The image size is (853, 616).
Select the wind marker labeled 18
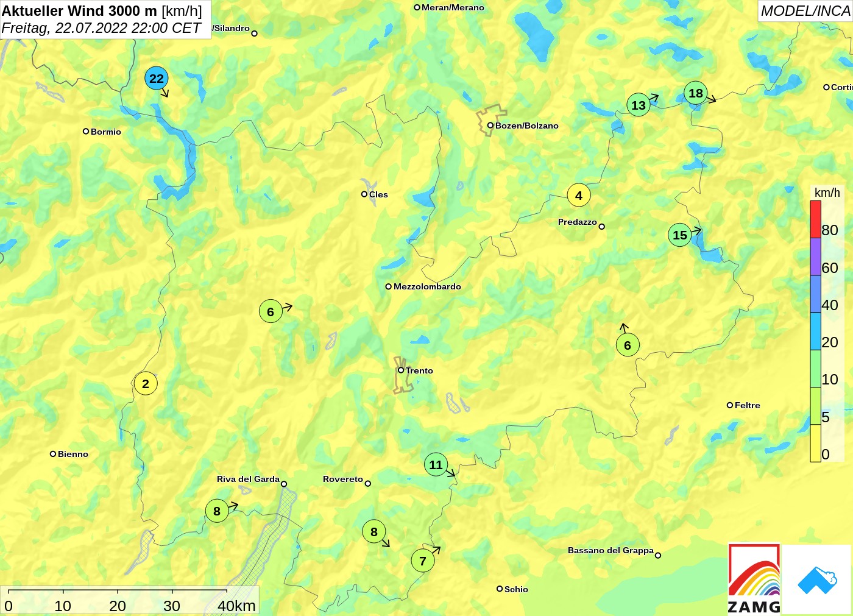click(x=696, y=93)
